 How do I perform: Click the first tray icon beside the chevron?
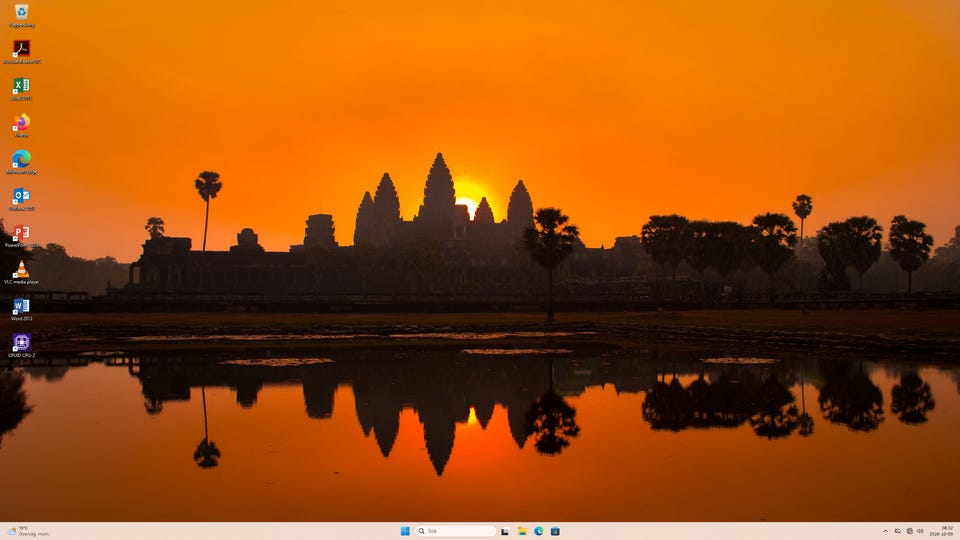tap(898, 531)
